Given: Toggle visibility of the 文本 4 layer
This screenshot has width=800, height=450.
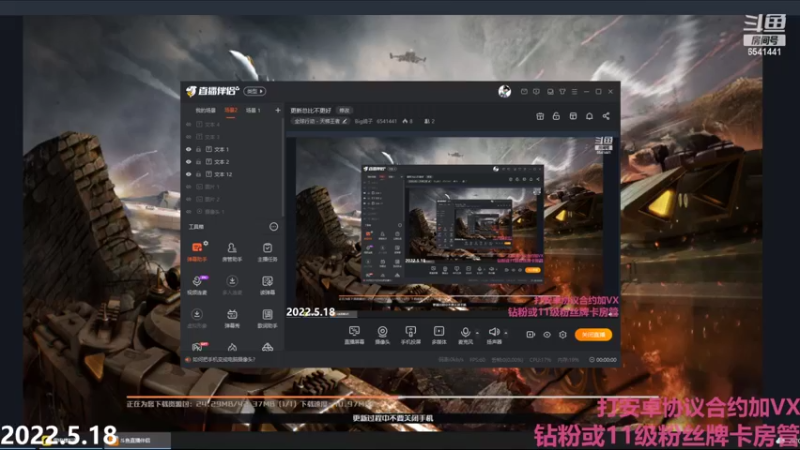Looking at the screenshot, I should click(x=189, y=124).
